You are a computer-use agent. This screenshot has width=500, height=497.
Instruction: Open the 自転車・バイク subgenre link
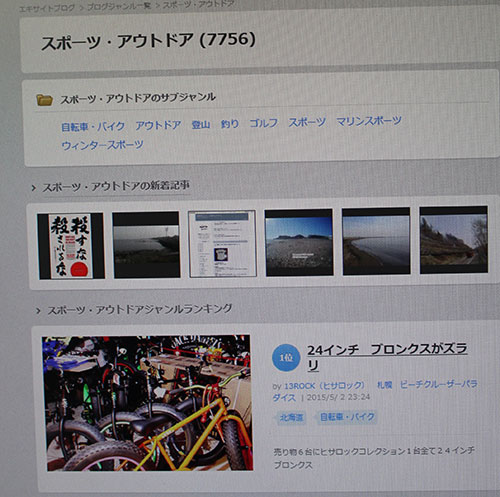(x=93, y=126)
